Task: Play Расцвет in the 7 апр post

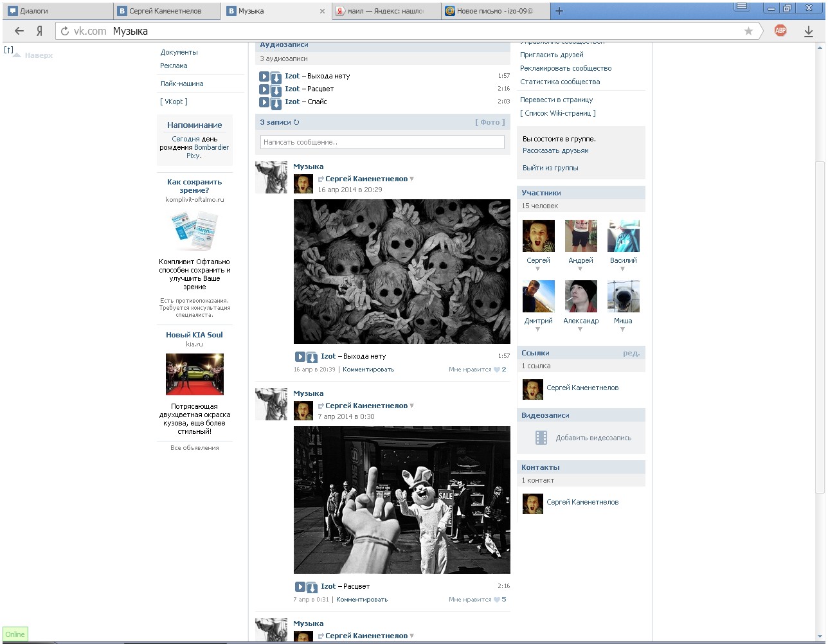Action: (x=300, y=587)
